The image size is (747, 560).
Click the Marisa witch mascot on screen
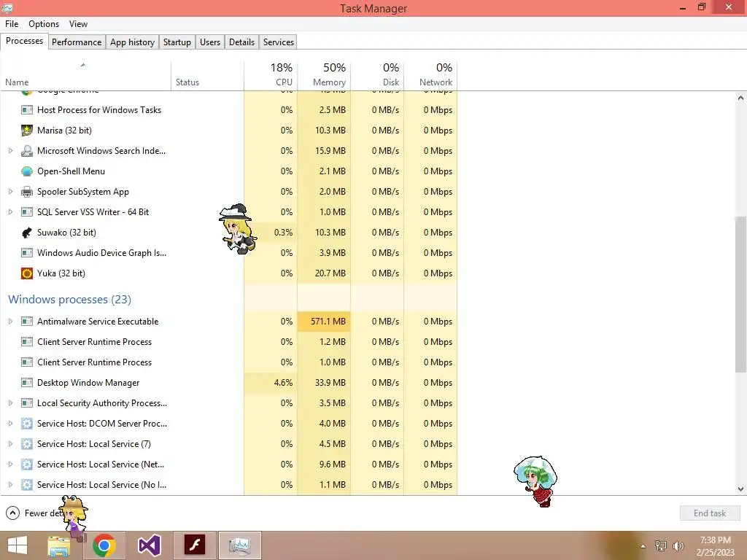coord(238,229)
